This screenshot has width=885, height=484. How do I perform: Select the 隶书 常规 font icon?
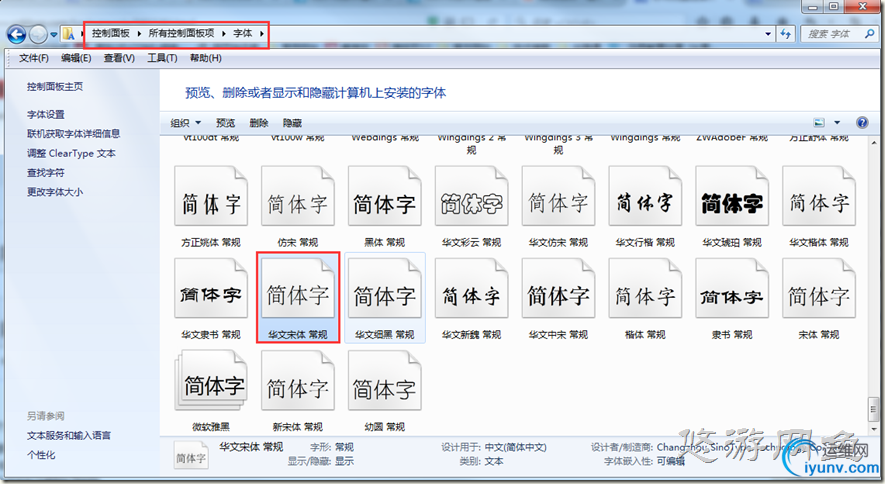[x=733, y=288]
